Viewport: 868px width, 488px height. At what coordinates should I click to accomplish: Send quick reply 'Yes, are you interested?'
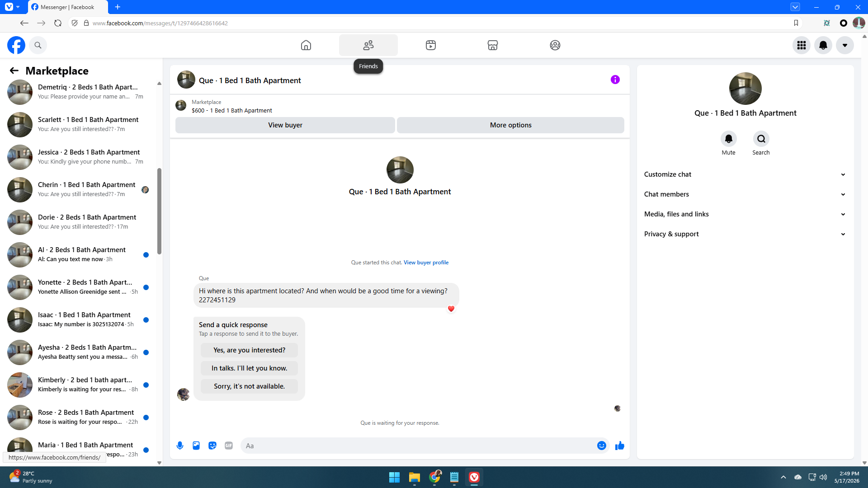coord(250,350)
